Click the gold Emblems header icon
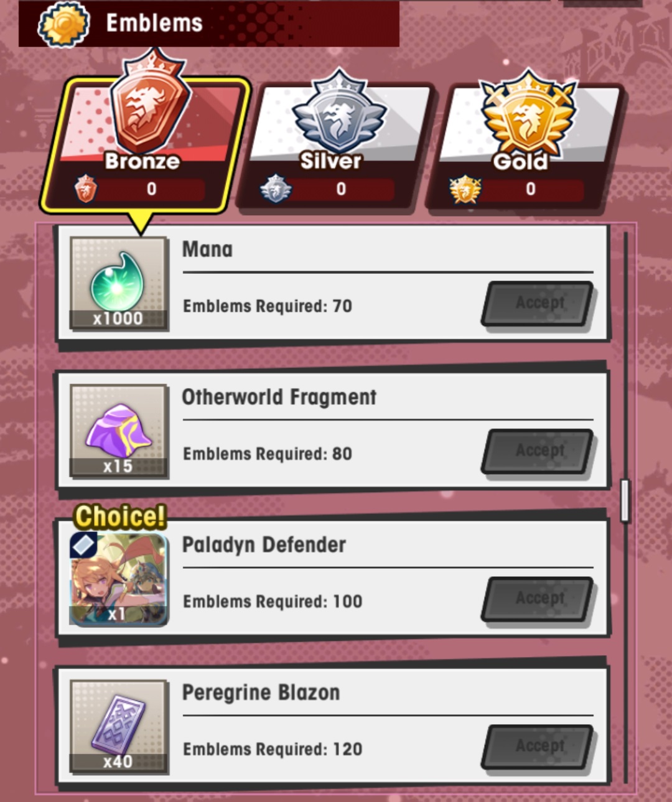This screenshot has height=802, width=672. tap(63, 24)
